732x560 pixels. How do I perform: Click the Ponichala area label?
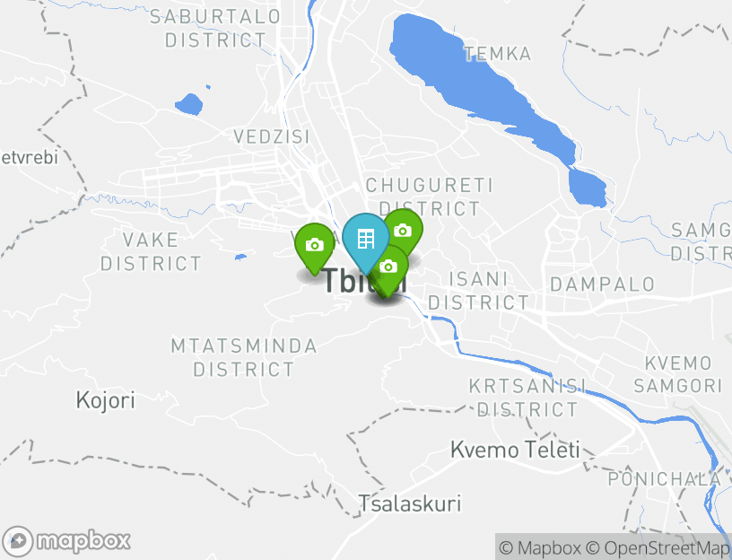pyautogui.click(x=665, y=478)
